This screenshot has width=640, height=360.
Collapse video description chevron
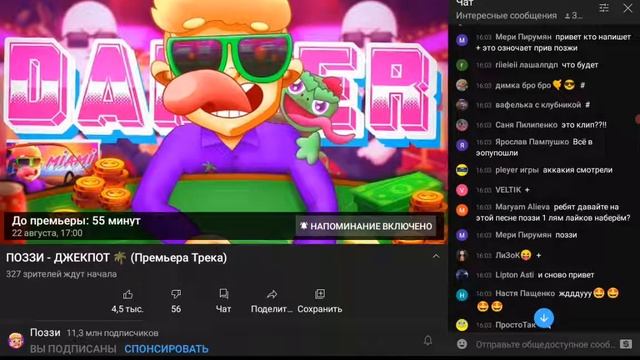436,257
